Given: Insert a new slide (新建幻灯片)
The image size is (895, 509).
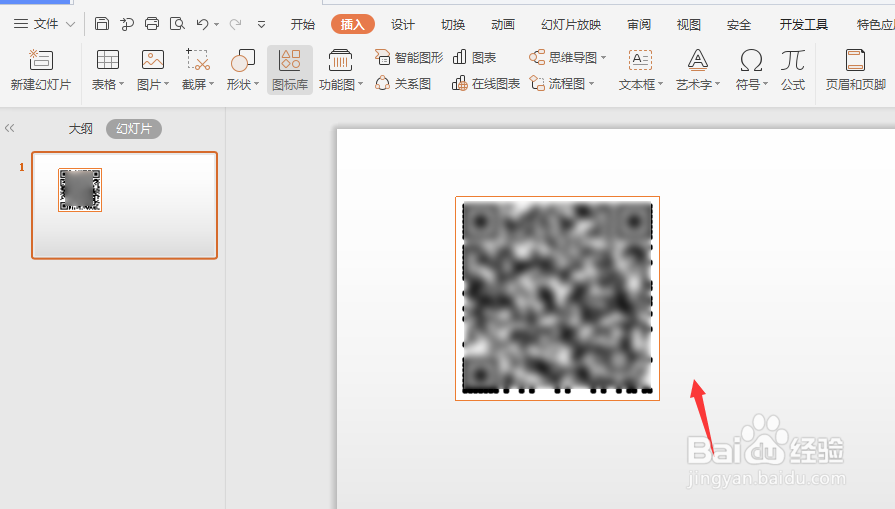Looking at the screenshot, I should [41, 70].
